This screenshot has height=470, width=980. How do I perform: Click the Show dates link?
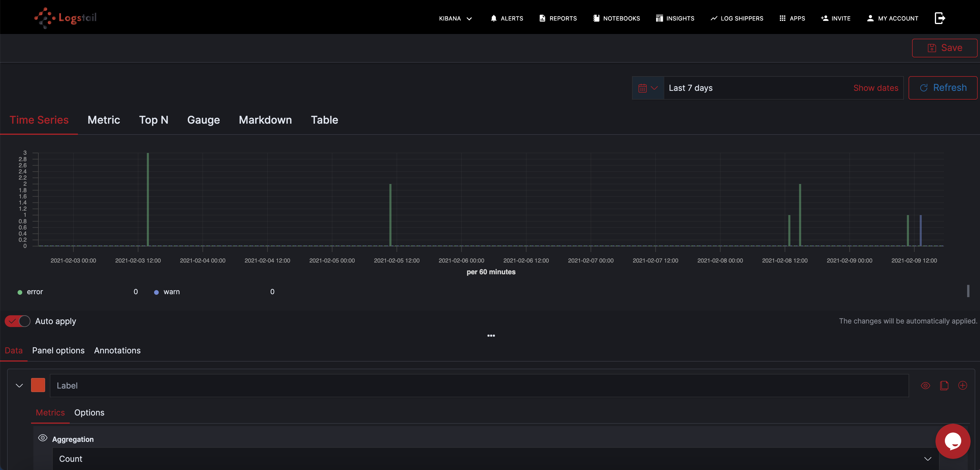tap(875, 88)
